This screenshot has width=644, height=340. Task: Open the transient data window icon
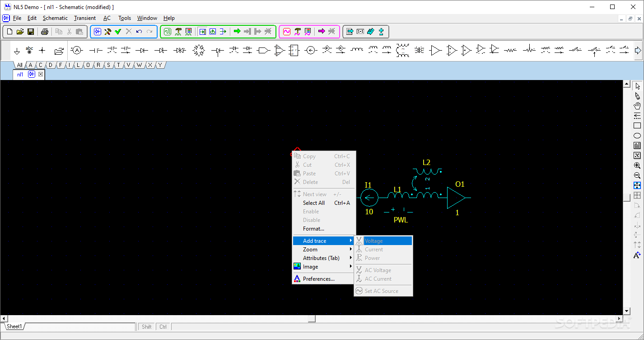click(168, 32)
